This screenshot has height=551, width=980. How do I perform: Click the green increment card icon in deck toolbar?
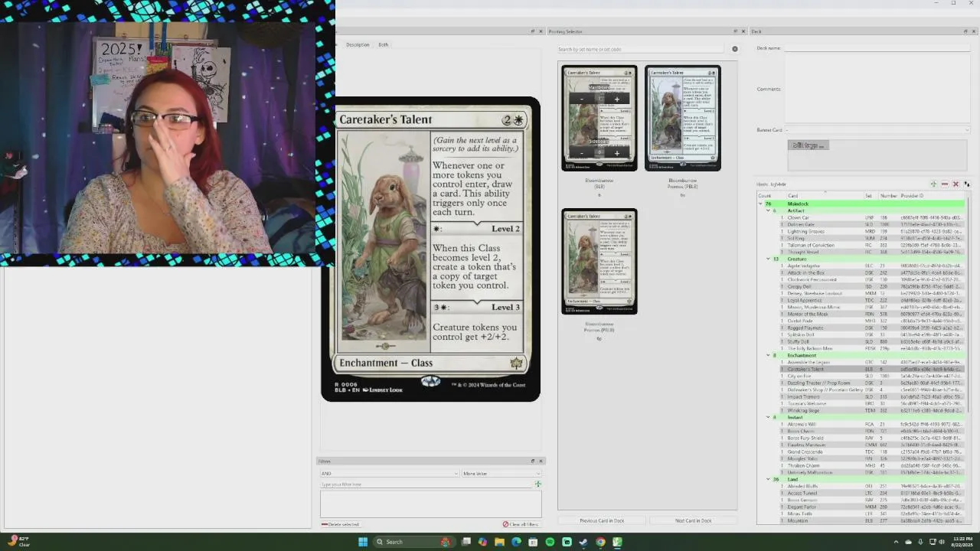point(933,184)
